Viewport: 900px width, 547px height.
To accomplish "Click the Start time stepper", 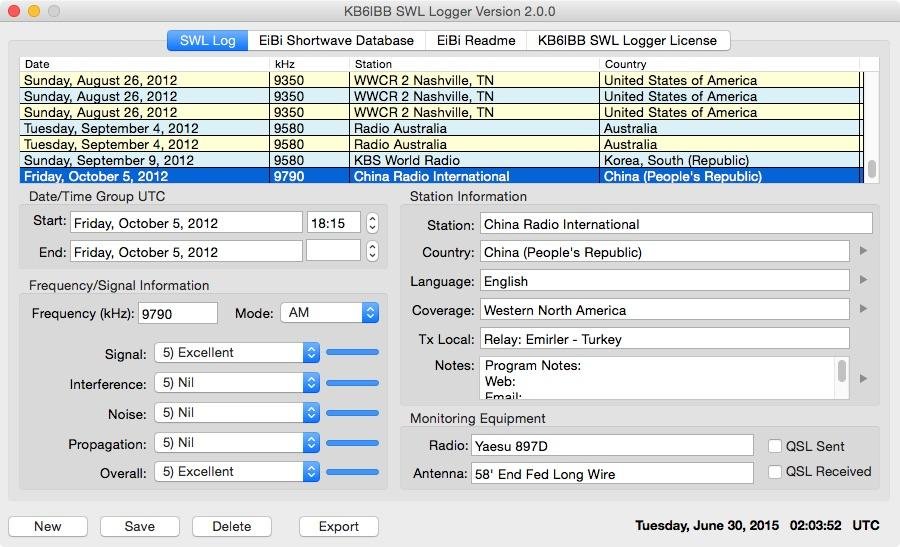I will click(373, 223).
